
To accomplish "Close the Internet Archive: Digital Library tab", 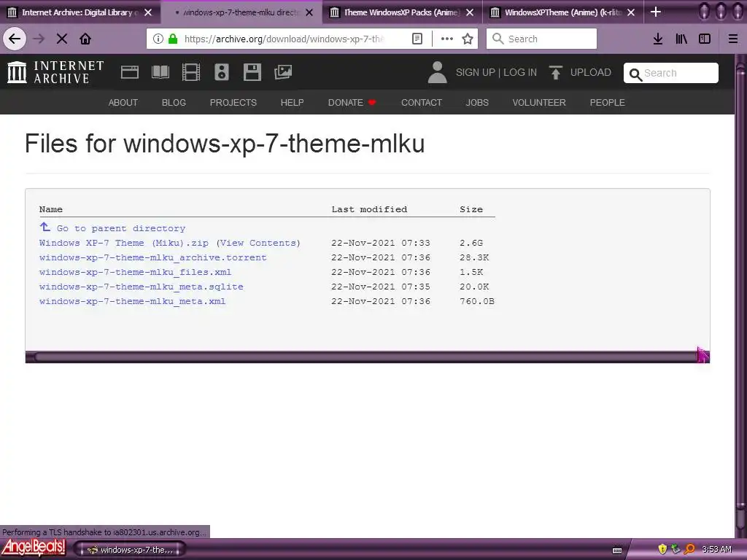I will coord(148,12).
